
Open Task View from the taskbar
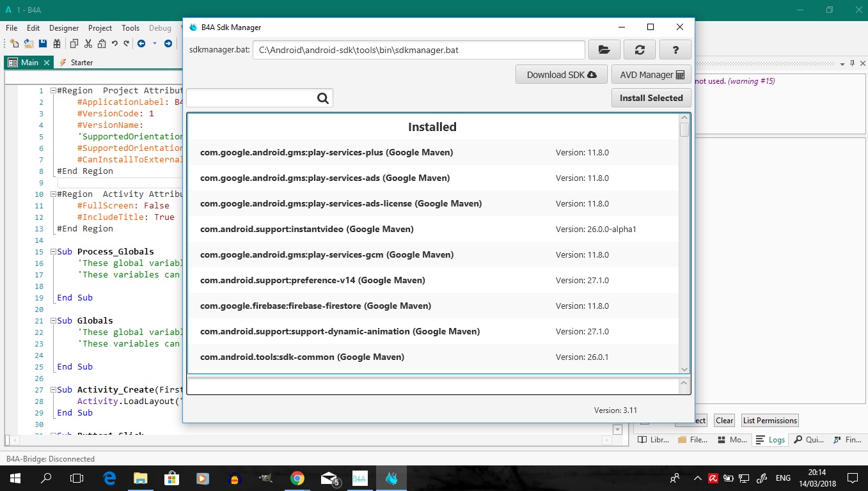[x=77, y=478]
